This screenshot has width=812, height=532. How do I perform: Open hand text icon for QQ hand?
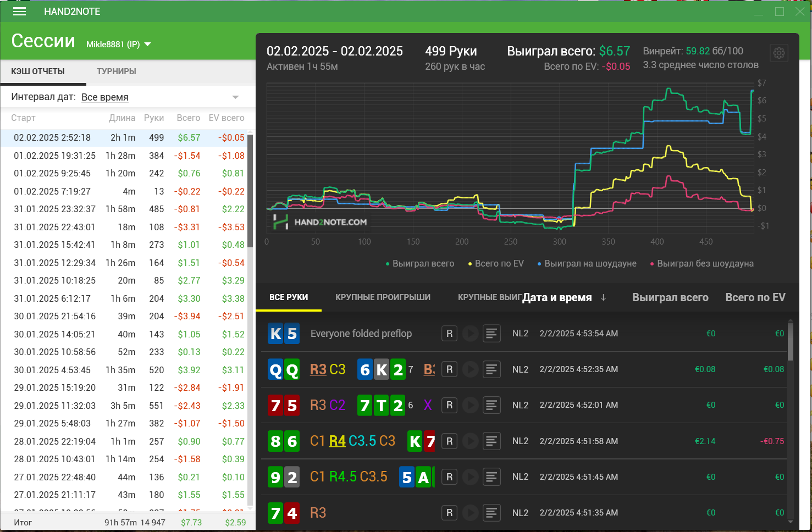[x=491, y=369]
